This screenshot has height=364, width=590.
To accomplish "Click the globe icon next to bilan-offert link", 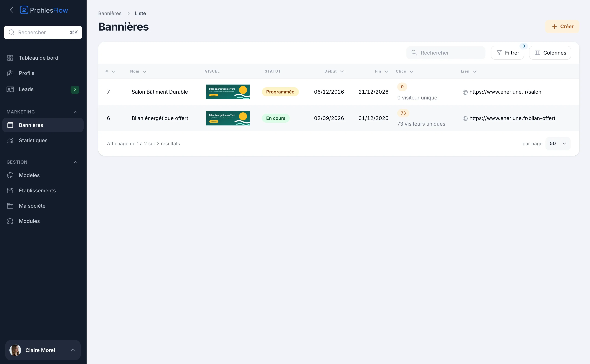I will tap(465, 118).
